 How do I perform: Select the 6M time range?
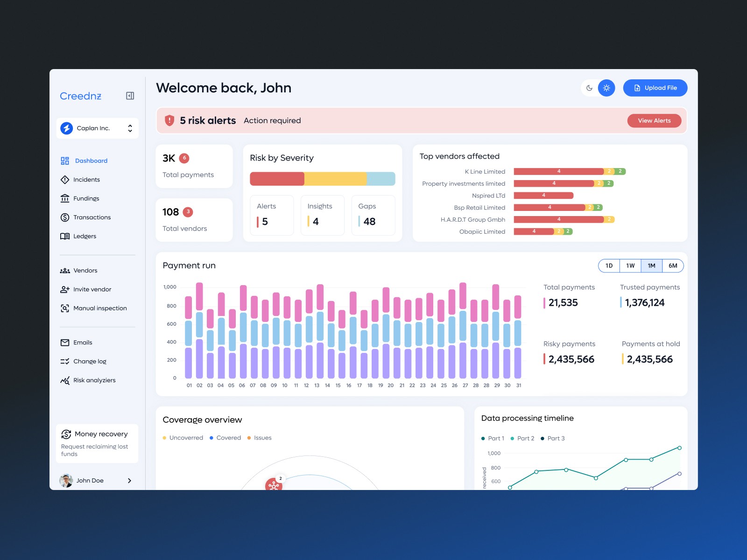pyautogui.click(x=673, y=266)
